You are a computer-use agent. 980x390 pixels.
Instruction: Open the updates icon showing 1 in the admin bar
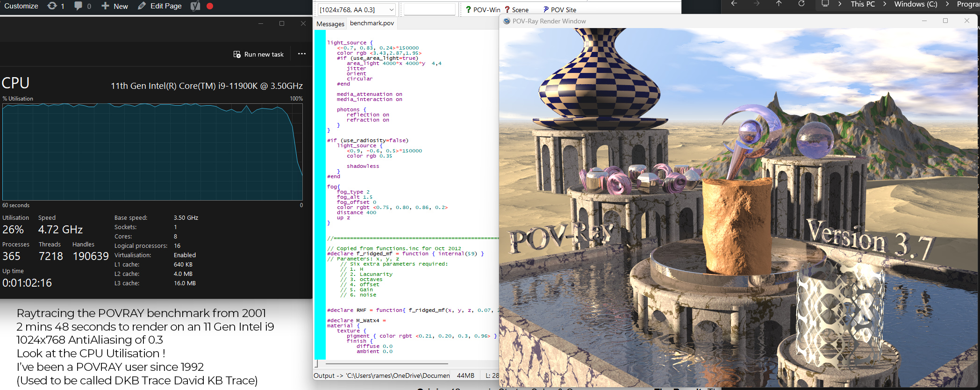[x=56, y=6]
